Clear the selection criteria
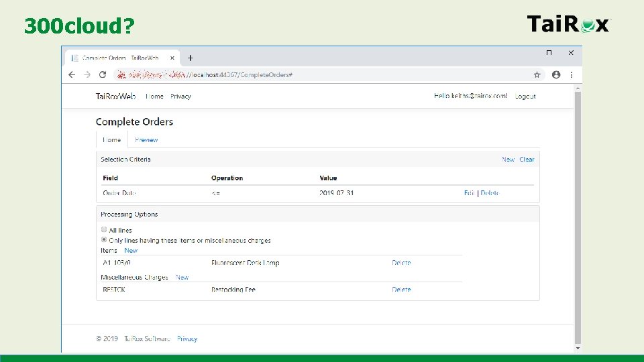The image size is (644, 362). 527,160
